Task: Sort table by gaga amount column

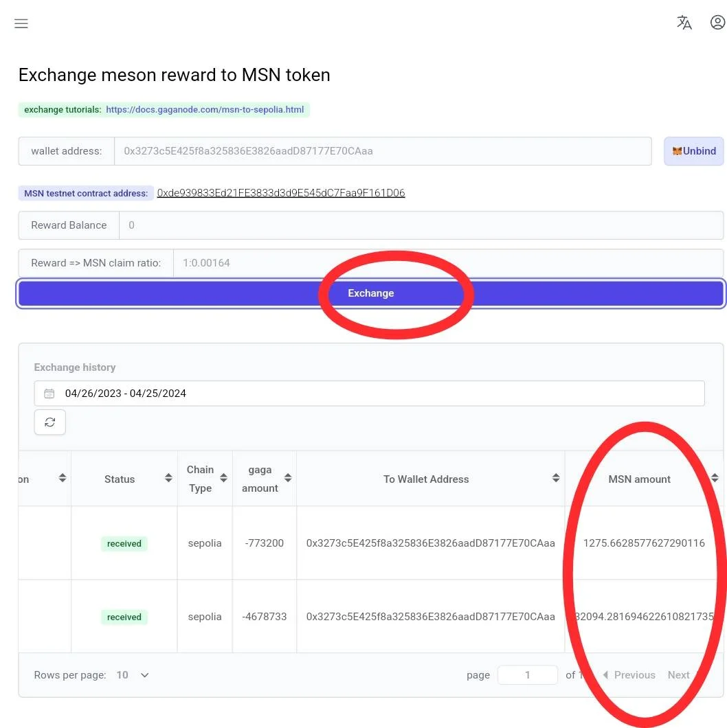Action: pyautogui.click(x=287, y=478)
